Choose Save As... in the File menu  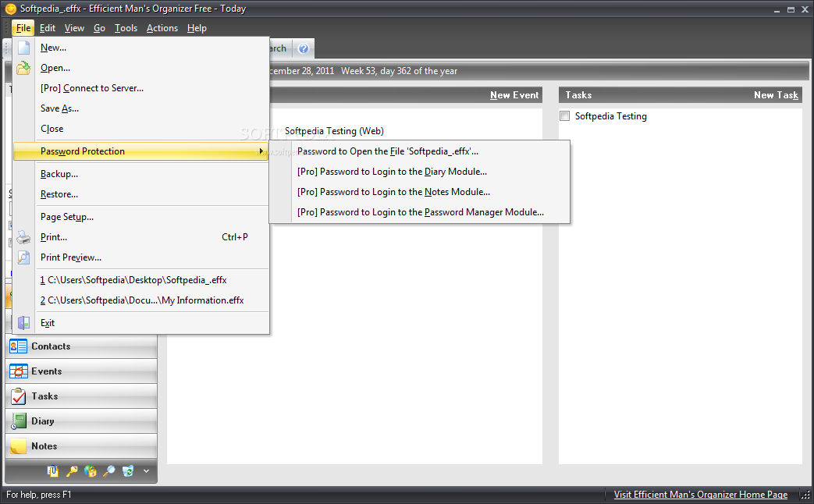pos(141,108)
